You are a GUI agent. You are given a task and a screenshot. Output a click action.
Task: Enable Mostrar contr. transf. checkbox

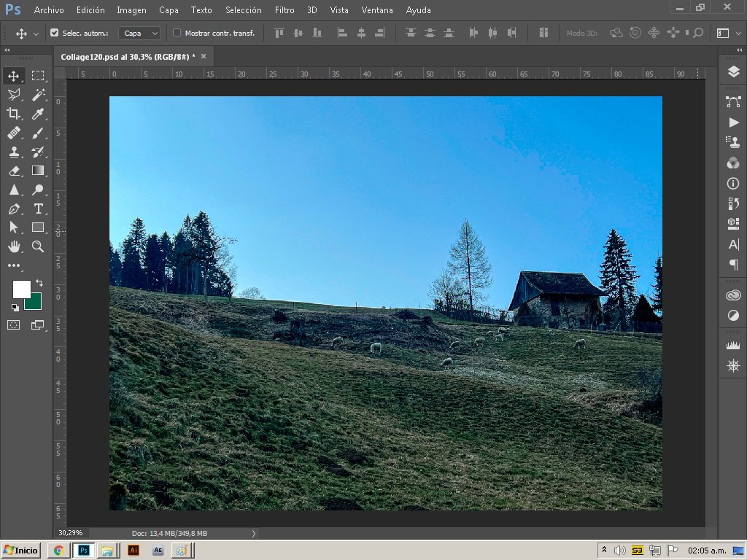tap(177, 33)
